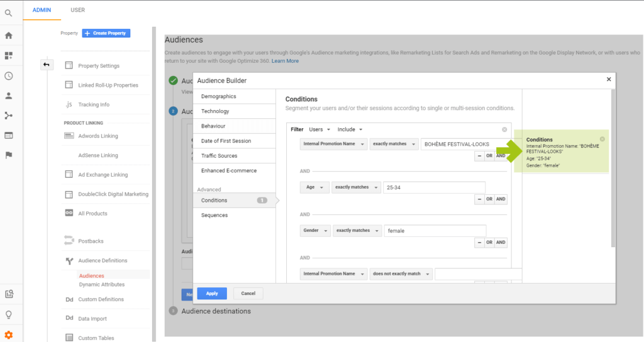644x342 pixels.
Task: Expand the Filter Users dropdown
Action: (319, 130)
